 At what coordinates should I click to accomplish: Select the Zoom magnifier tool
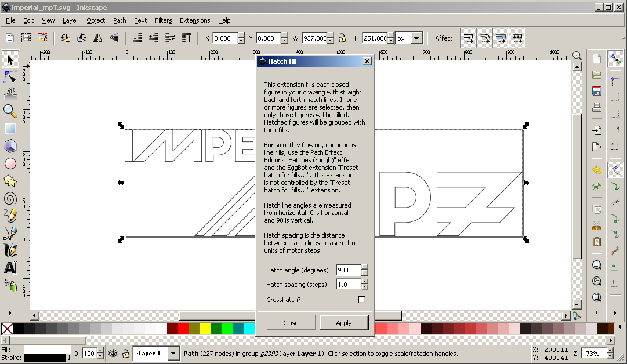(x=10, y=111)
